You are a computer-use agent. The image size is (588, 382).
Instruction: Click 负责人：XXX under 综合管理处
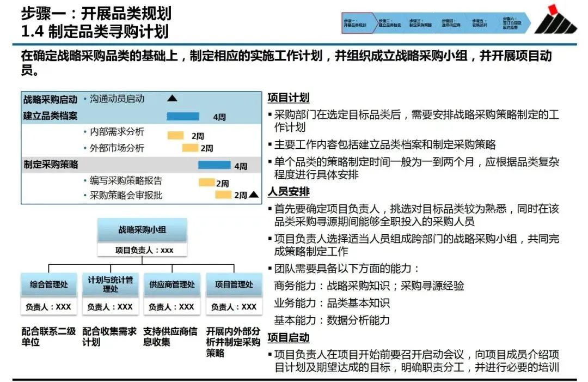[x=49, y=307]
